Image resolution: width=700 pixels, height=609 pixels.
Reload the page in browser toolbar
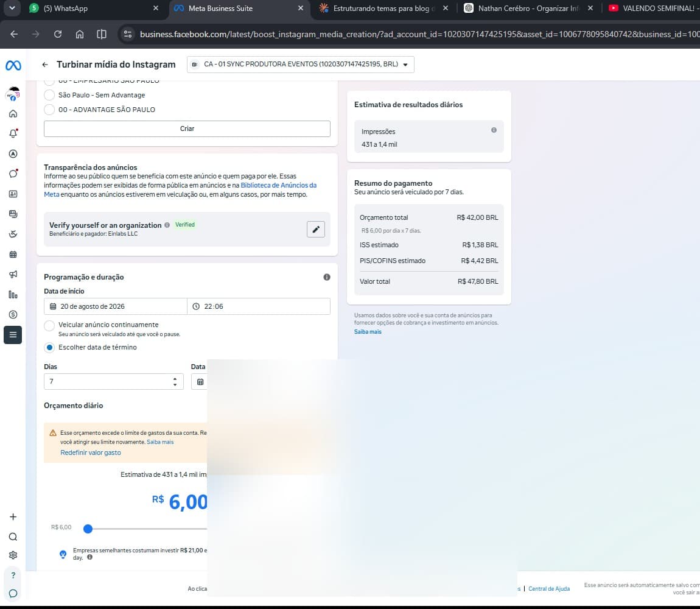58,34
